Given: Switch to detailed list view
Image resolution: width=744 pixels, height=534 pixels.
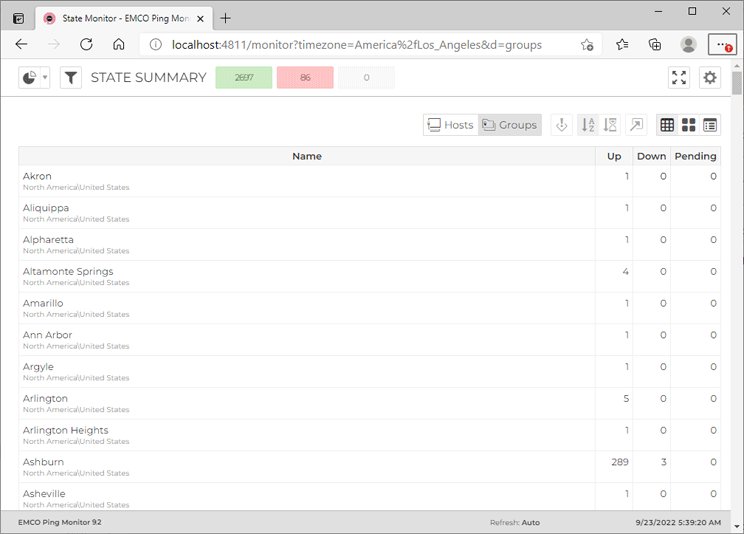Looking at the screenshot, I should point(710,125).
